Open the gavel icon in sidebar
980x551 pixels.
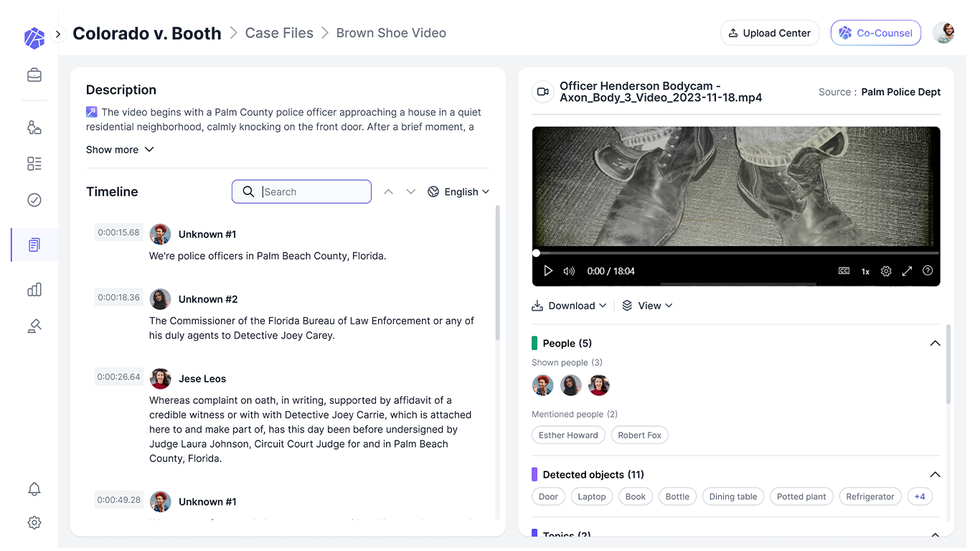coord(34,326)
